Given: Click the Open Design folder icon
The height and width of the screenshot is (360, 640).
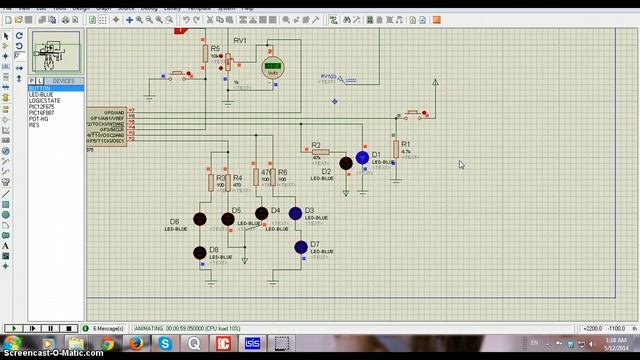Looking at the screenshot, I should point(18,20).
